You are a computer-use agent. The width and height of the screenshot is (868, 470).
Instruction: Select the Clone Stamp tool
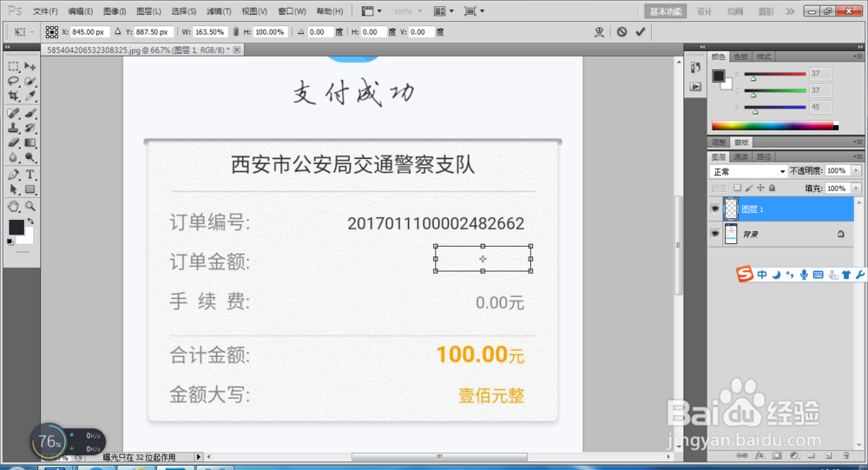click(x=14, y=128)
